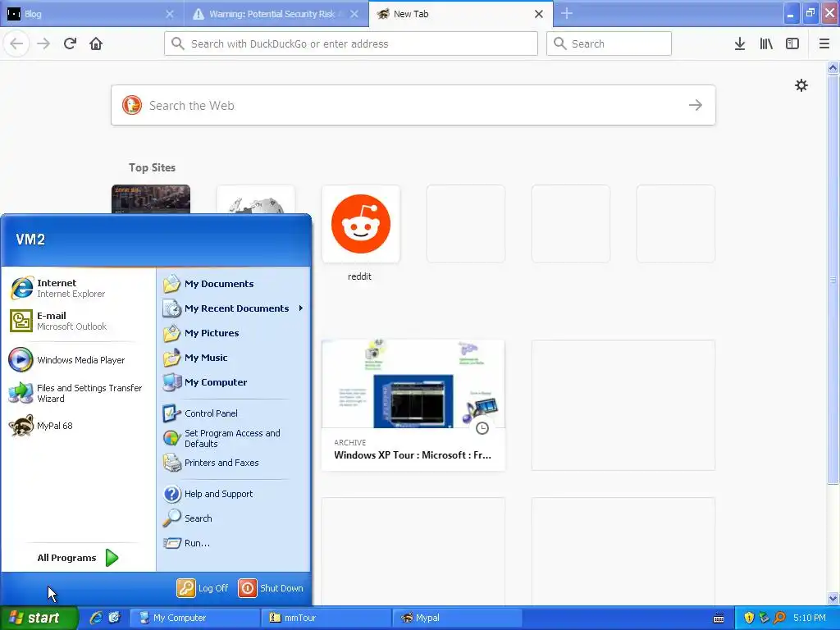Click the hardware removal tray icon

[764, 618]
